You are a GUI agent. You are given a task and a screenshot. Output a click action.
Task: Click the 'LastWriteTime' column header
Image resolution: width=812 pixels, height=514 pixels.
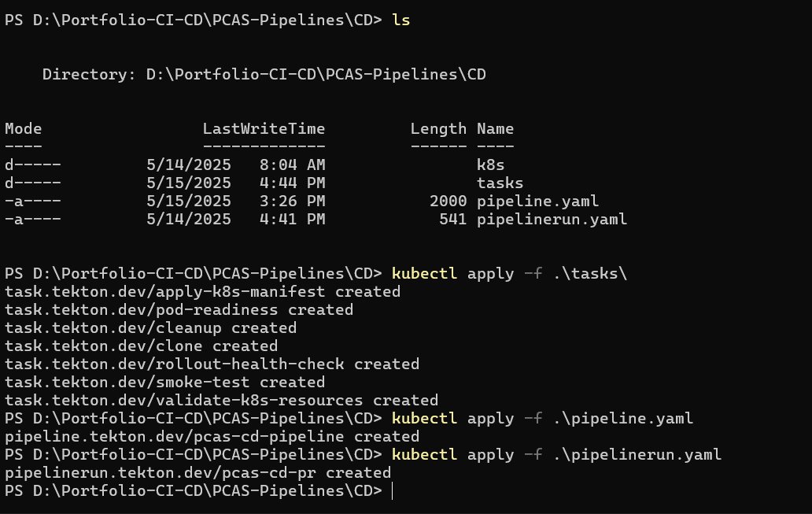pos(264,129)
